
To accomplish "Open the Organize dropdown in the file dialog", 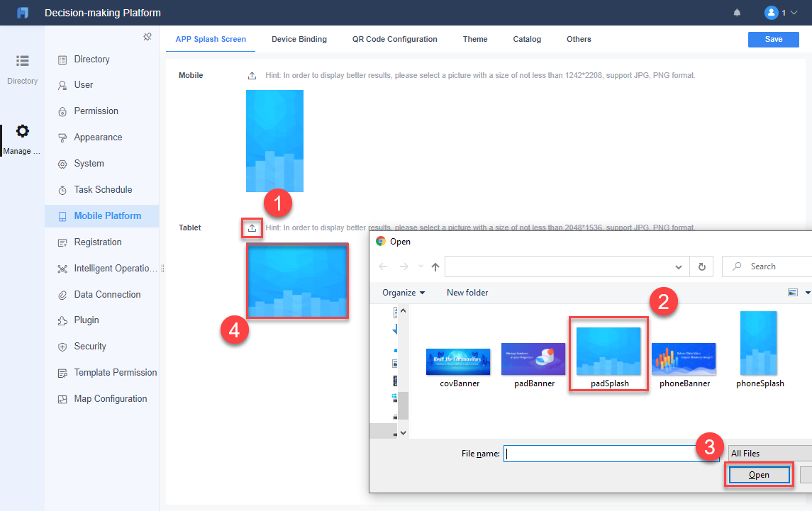I will [402, 292].
